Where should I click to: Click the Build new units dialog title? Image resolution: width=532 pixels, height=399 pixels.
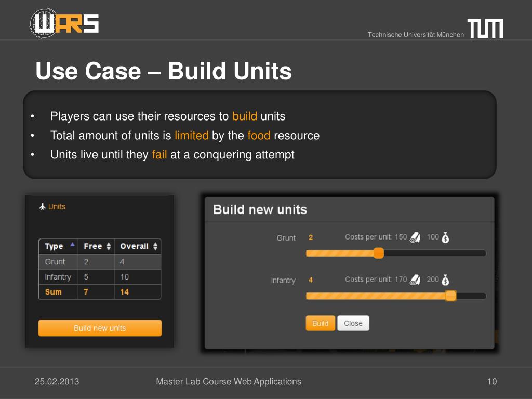260,210
